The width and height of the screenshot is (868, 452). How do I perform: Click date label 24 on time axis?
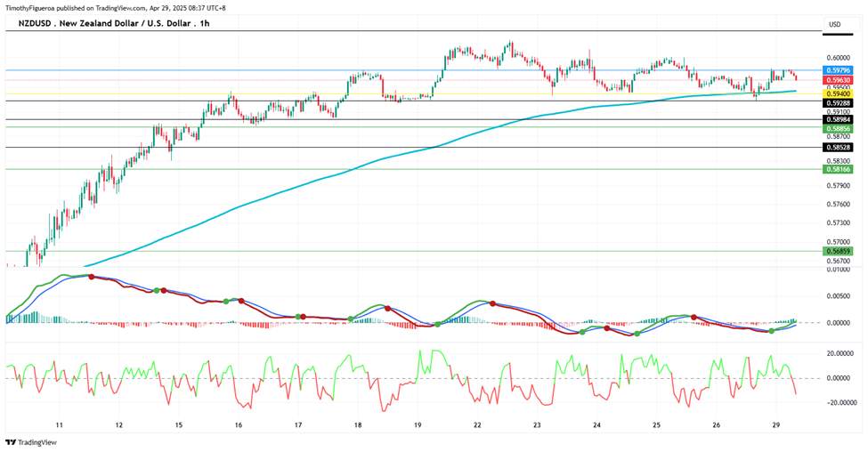pos(596,425)
